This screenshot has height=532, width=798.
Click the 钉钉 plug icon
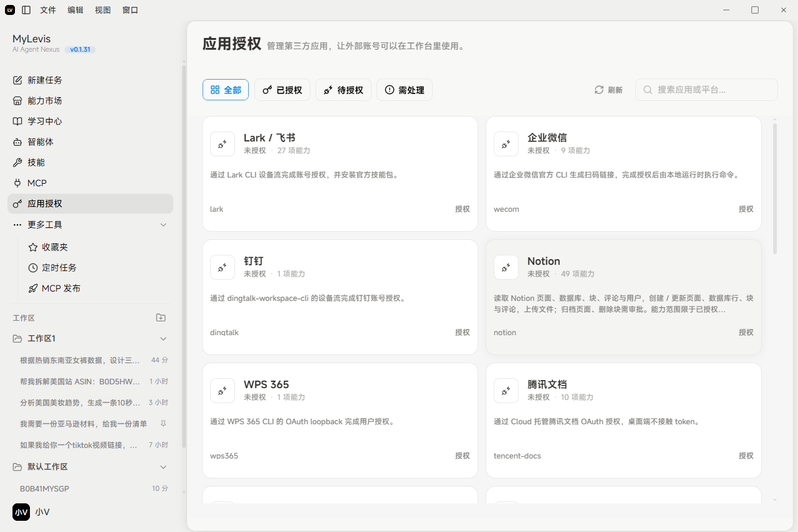click(223, 267)
